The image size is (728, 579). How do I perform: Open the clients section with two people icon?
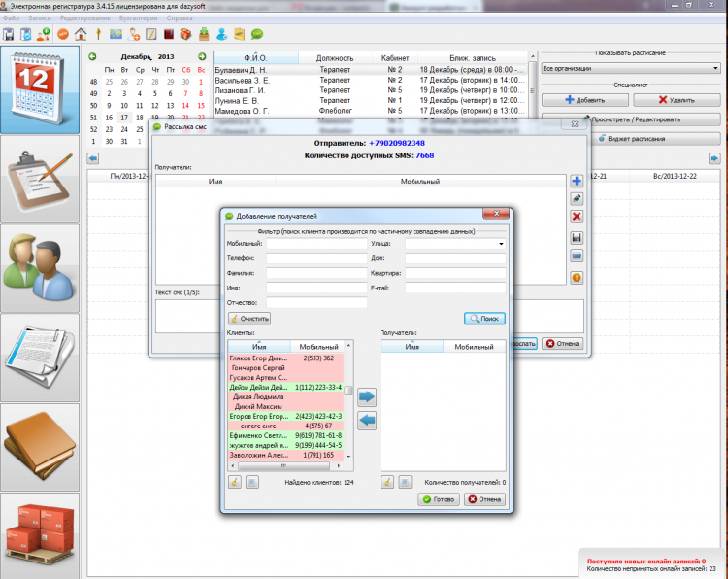40,268
